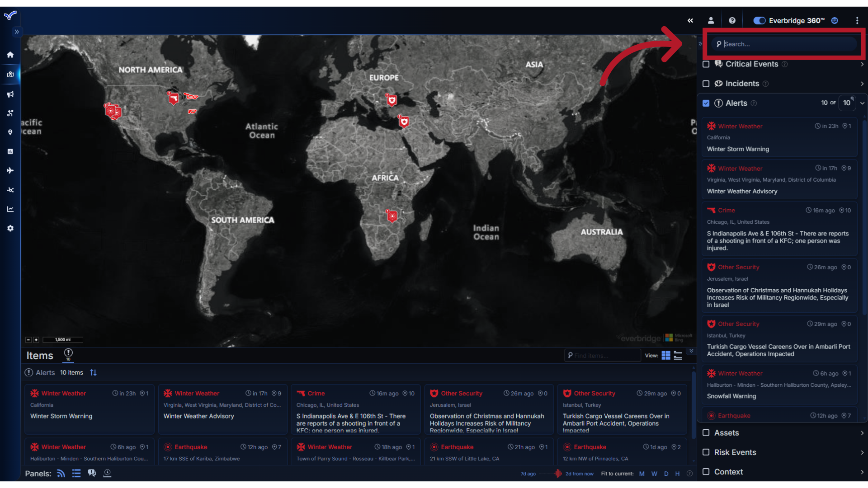Open the Alerts count dropdown showing 10
868x488 pixels.
(847, 103)
